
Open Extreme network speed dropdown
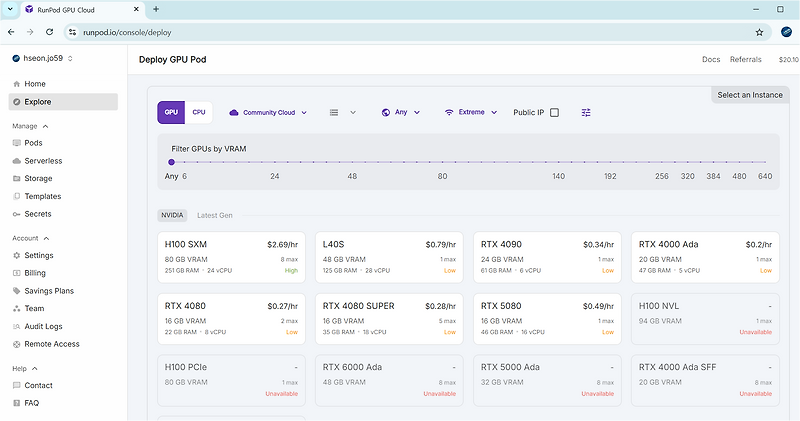coord(470,112)
